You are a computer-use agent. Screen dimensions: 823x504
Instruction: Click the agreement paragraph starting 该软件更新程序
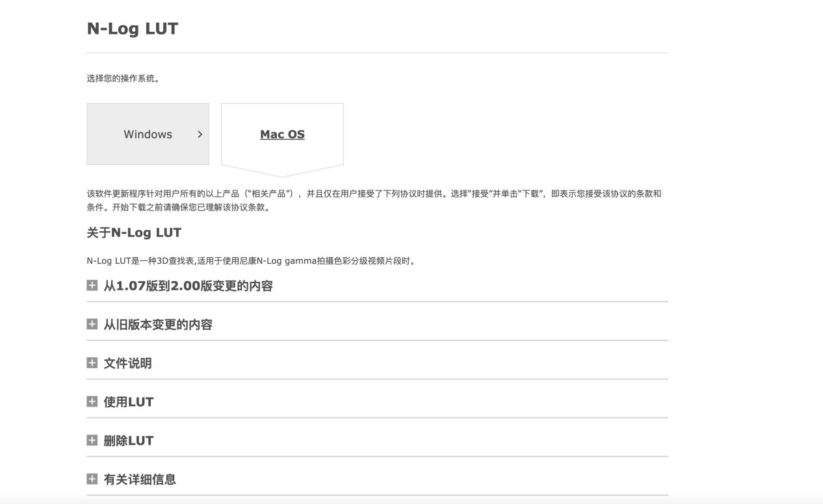[374, 201]
